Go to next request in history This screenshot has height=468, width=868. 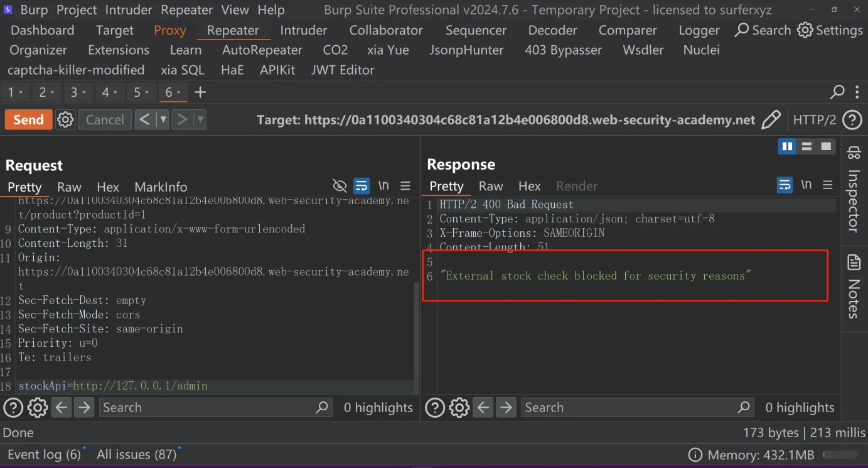click(x=183, y=119)
